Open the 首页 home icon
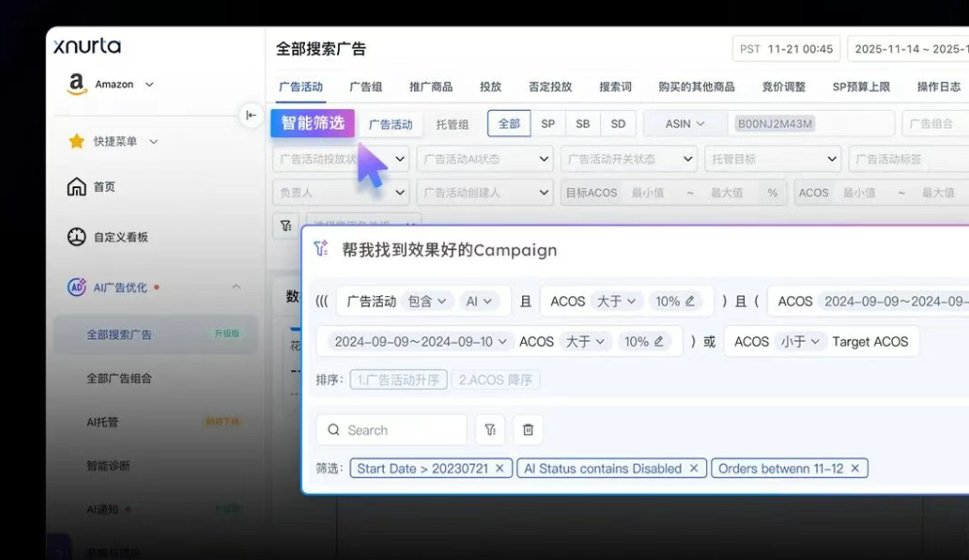 [x=77, y=187]
